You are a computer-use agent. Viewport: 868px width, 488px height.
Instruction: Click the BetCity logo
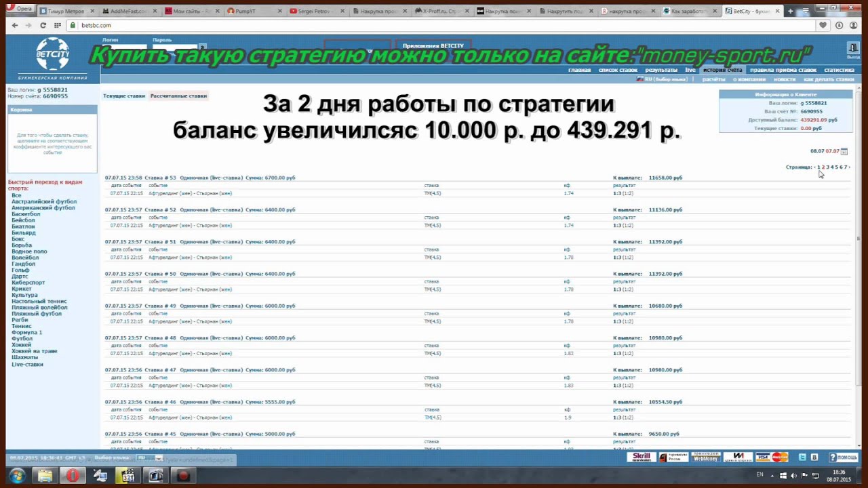point(52,58)
